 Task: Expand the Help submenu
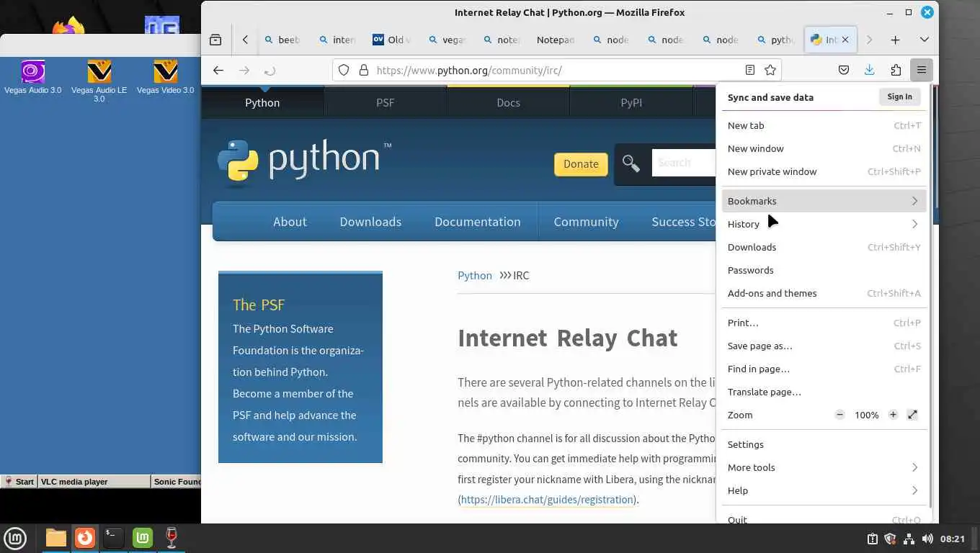[x=824, y=490]
